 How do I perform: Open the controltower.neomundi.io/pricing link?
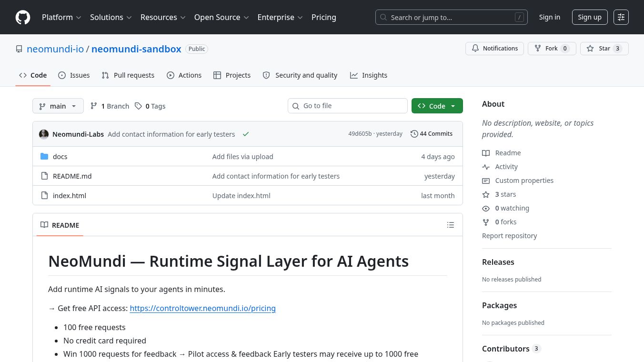click(x=203, y=308)
